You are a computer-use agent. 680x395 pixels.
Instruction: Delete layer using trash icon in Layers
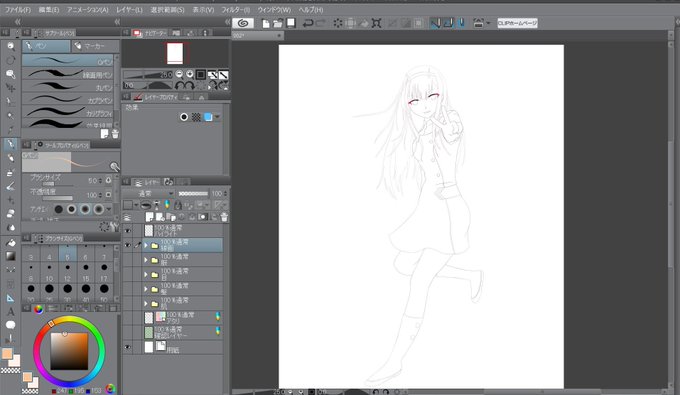pyautogui.click(x=224, y=217)
